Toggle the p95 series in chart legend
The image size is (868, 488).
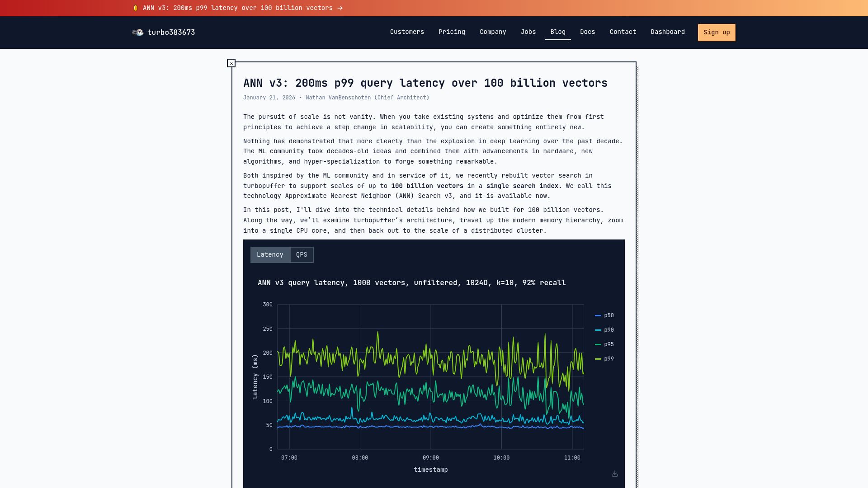point(604,344)
